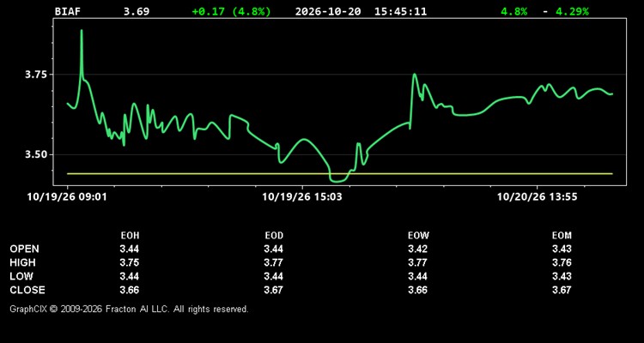The width and height of the screenshot is (644, 343).
Task: Click the 2026-10-20 date stamp
Action: click(328, 11)
